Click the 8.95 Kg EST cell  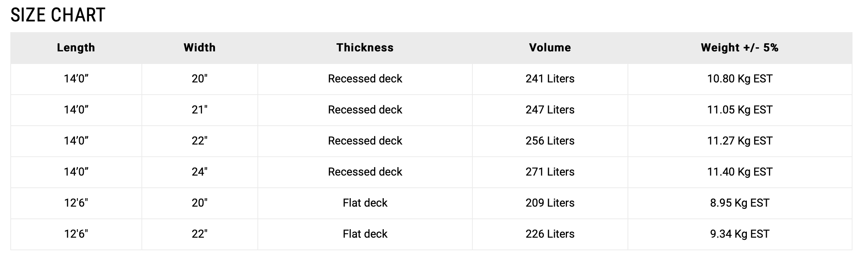740,203
